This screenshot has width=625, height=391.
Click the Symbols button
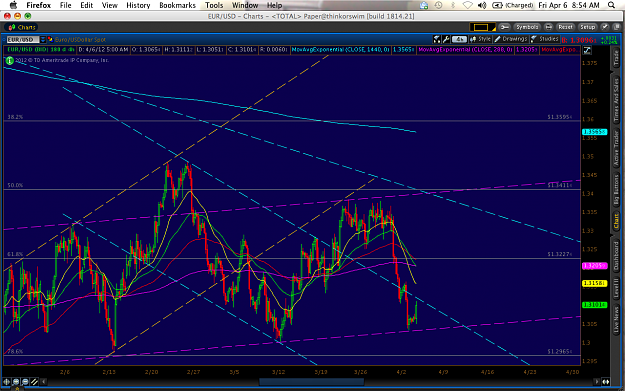pyautogui.click(x=527, y=27)
